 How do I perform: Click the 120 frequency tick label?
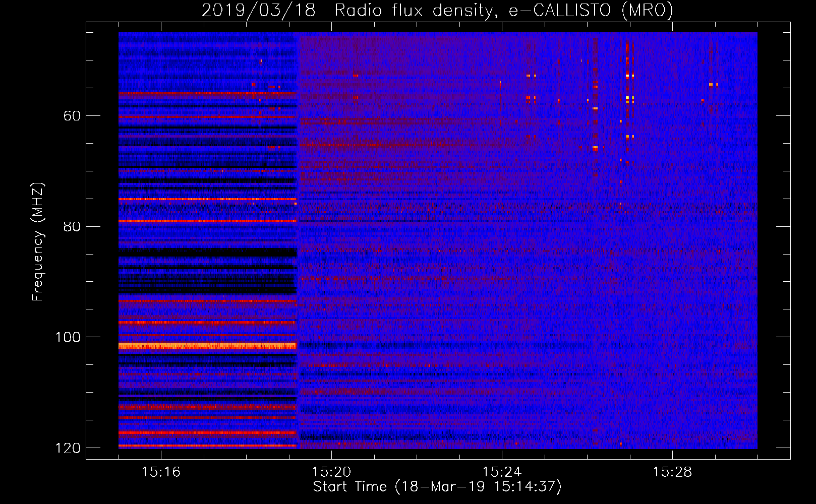pyautogui.click(x=68, y=448)
